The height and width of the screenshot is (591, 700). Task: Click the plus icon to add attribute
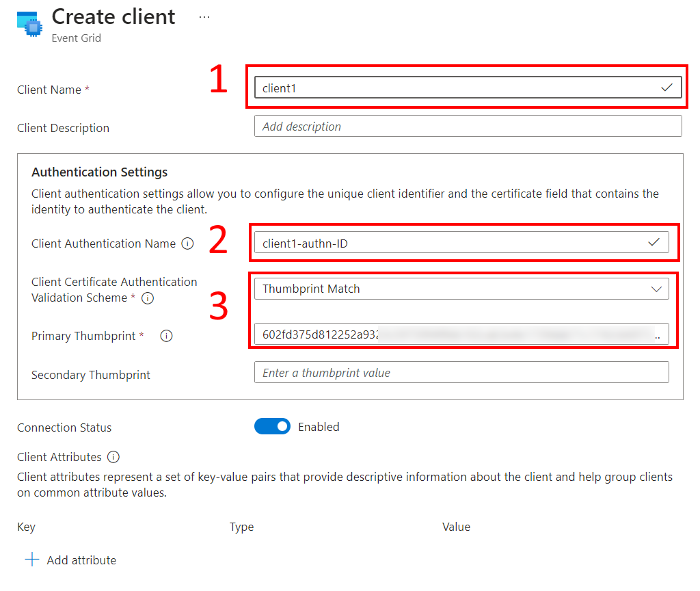(x=31, y=560)
